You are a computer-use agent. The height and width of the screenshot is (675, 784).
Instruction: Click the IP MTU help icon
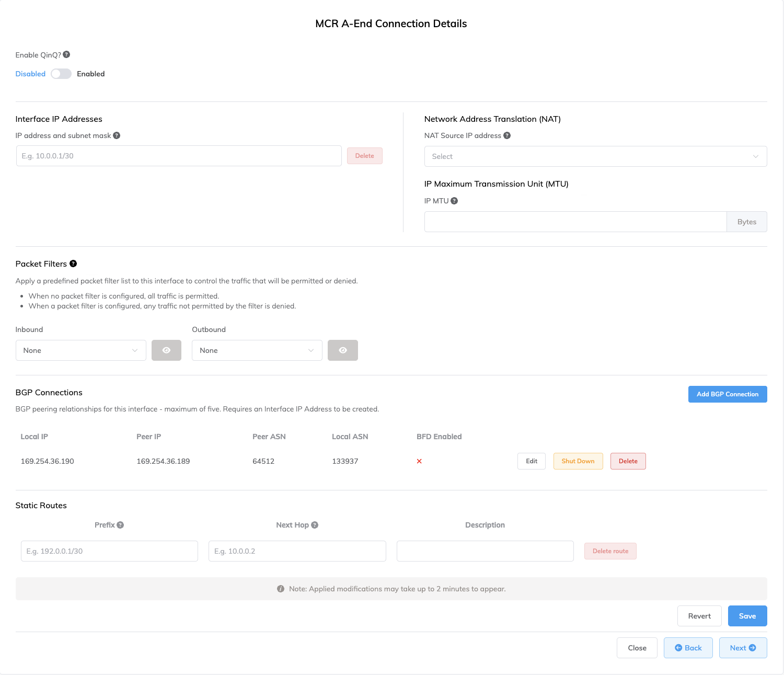[454, 201]
